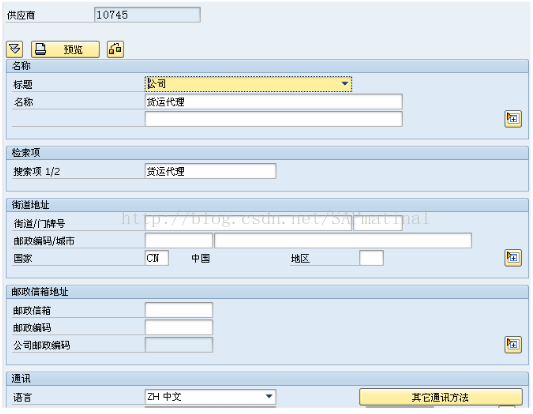
Task: Click the 检索项 section header
Action: (x=267, y=153)
